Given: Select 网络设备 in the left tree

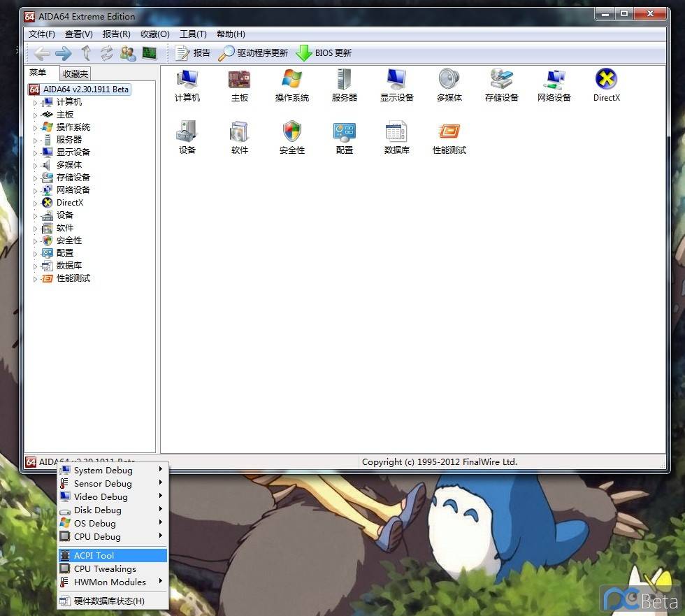Looking at the screenshot, I should (73, 190).
